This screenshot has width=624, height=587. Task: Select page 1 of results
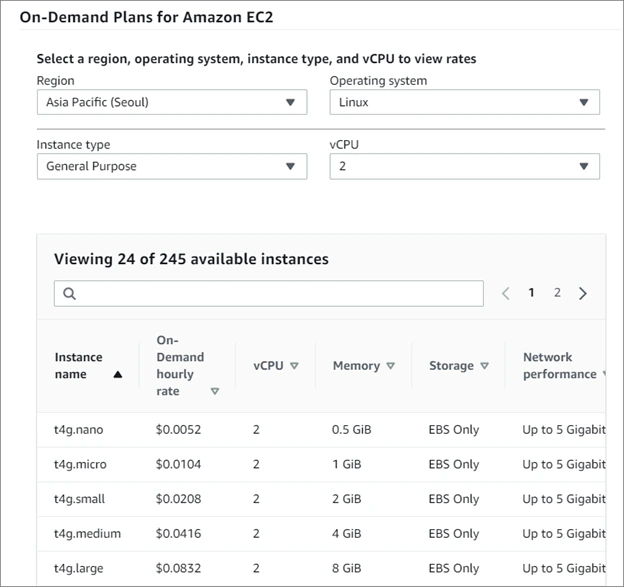point(532,293)
